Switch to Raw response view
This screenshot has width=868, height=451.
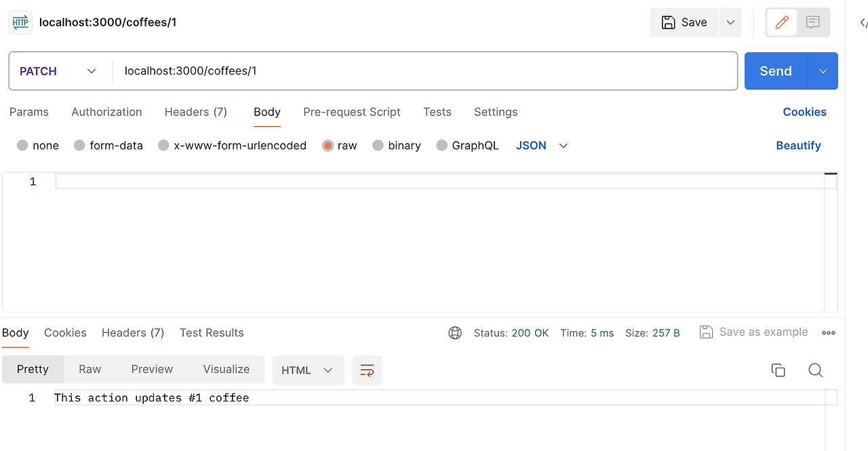90,370
